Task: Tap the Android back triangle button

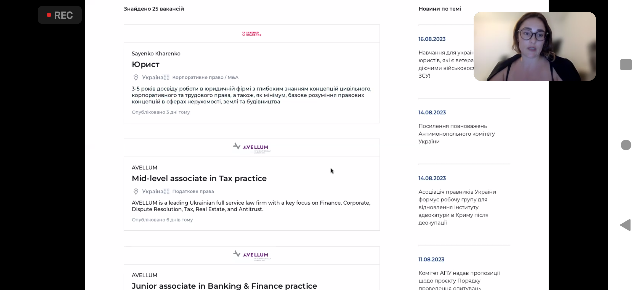Action: [625, 225]
